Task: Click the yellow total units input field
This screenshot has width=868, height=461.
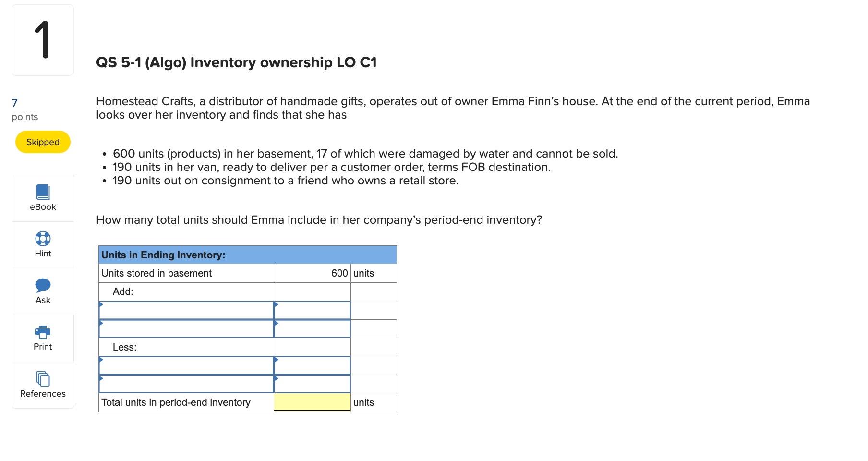Action: click(x=312, y=402)
